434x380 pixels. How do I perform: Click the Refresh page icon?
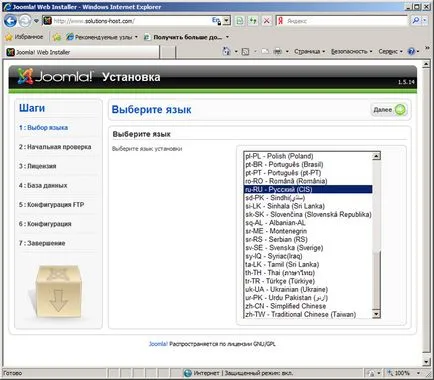click(x=253, y=21)
